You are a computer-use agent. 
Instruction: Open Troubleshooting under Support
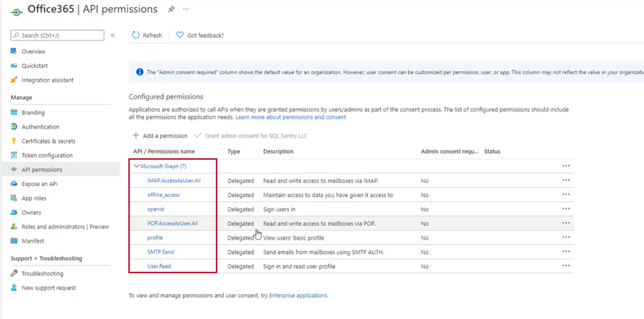(43, 273)
